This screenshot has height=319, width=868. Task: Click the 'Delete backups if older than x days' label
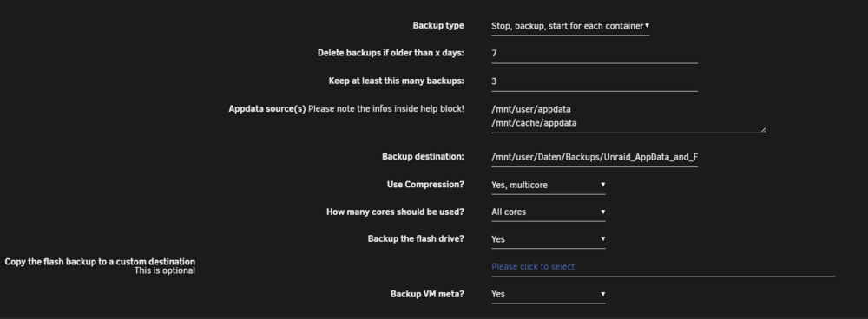[x=391, y=53]
